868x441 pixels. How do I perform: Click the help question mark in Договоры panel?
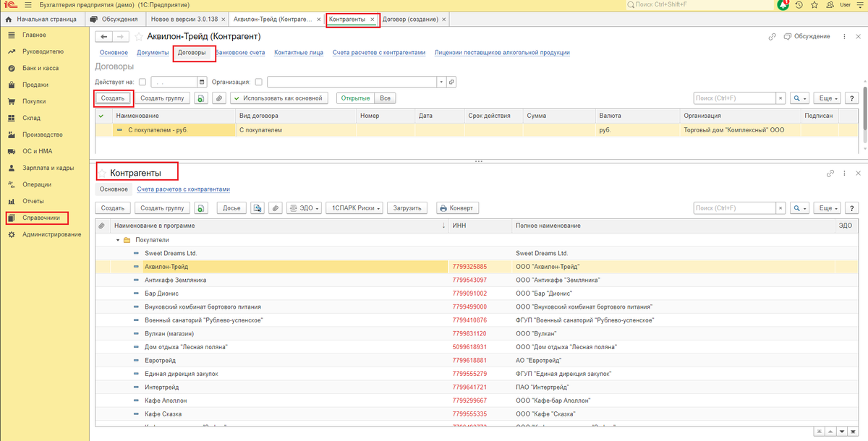852,98
